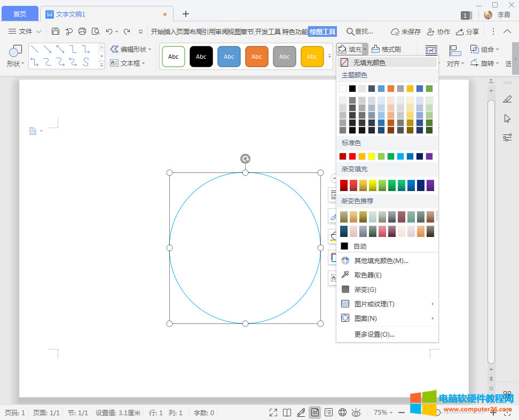This screenshot has height=420, width=519.
Task: Click the rotation handle above the circle
Action: click(245, 159)
